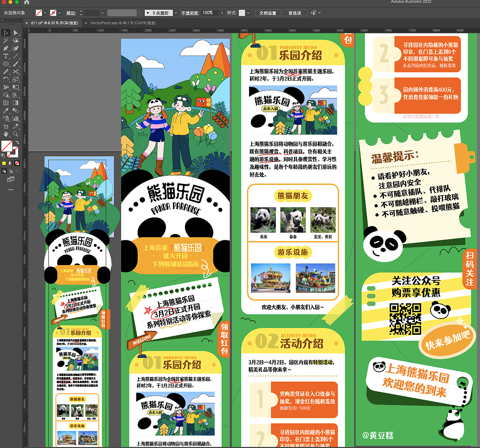Select the Slice tool

tap(16, 126)
